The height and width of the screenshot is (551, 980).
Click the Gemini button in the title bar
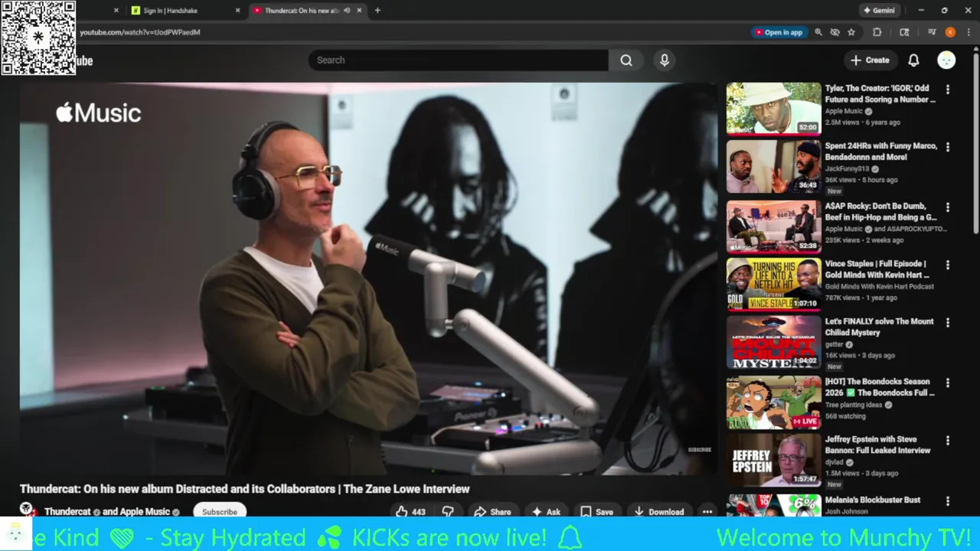pyautogui.click(x=879, y=11)
